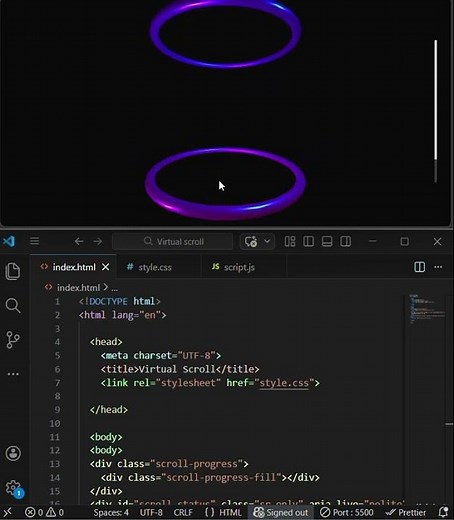The height and width of the screenshot is (520, 454).
Task: Switch to the style.css tab
Action: pos(155,267)
